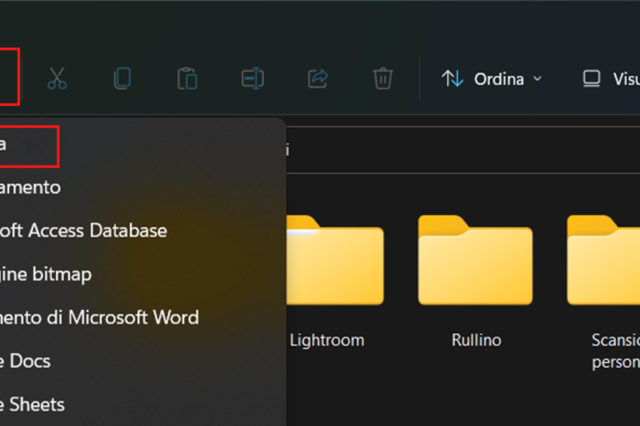Click the Rename icon

[252, 79]
